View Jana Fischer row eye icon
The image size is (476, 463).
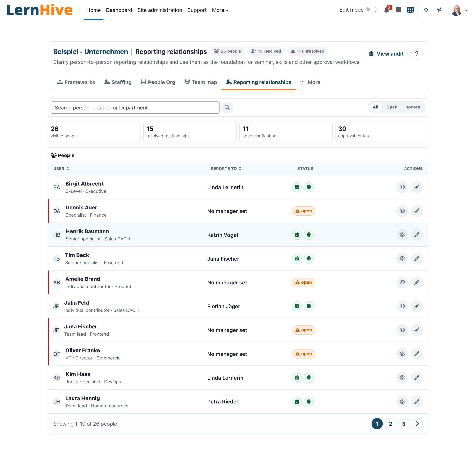point(402,330)
